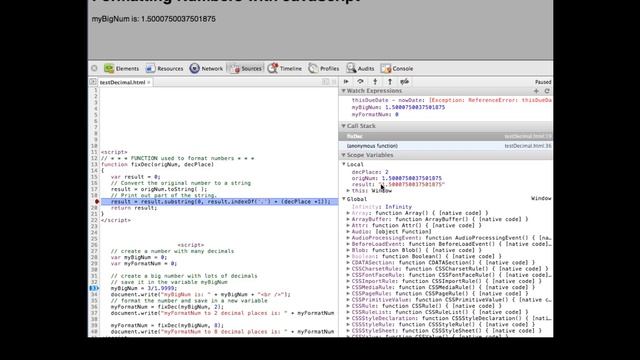Click the myBigNum watch expression
Screen dimensions: 640x360
[x=398, y=107]
